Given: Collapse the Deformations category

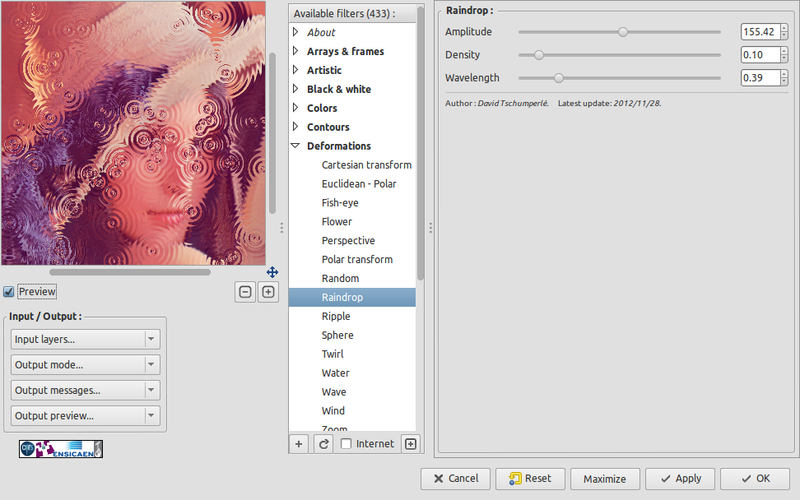Looking at the screenshot, I should click(x=296, y=146).
